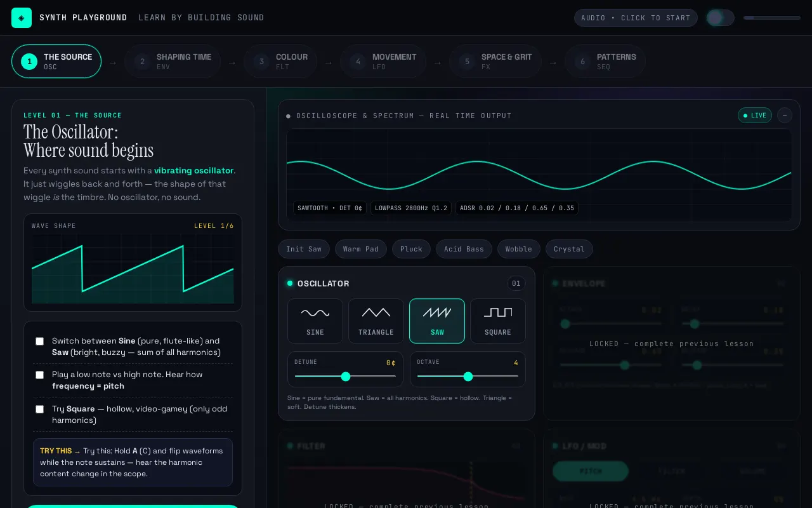Click the Wave Shape preview display
The height and width of the screenshot is (508, 812).
[x=133, y=269]
